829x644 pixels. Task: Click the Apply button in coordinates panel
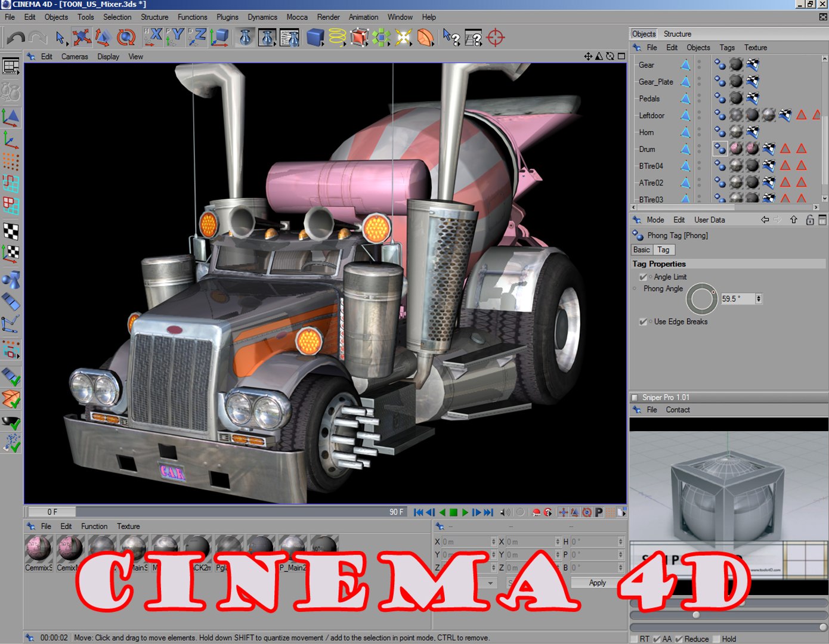pyautogui.click(x=597, y=583)
